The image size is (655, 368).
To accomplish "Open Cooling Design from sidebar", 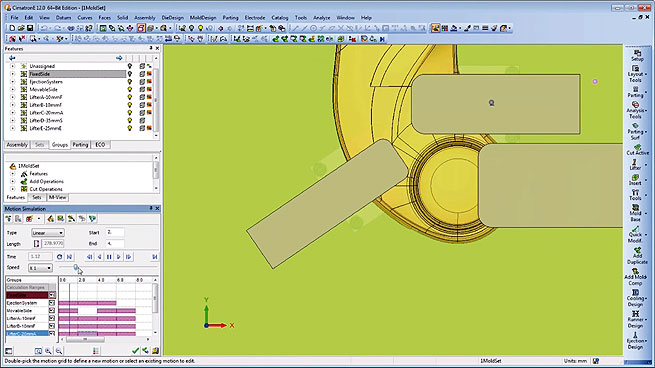I will point(635,298).
